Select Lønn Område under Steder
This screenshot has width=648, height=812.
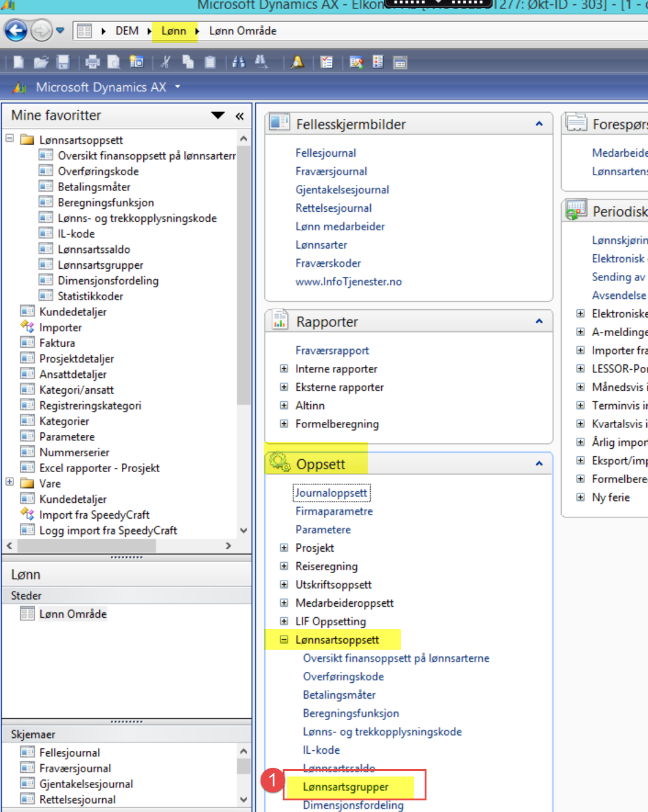[x=73, y=614]
